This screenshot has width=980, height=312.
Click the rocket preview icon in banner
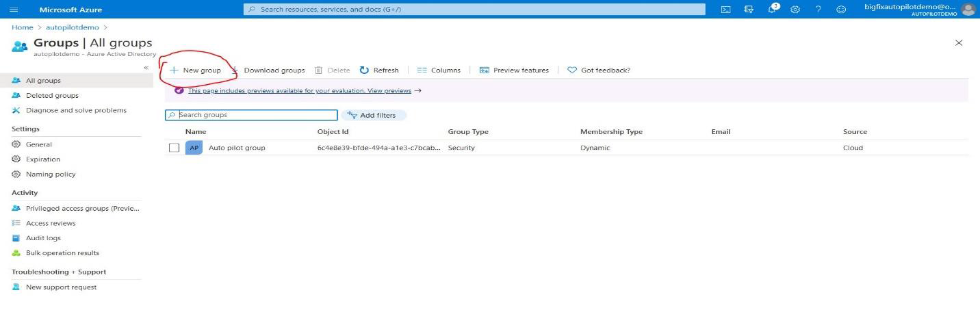point(179,90)
